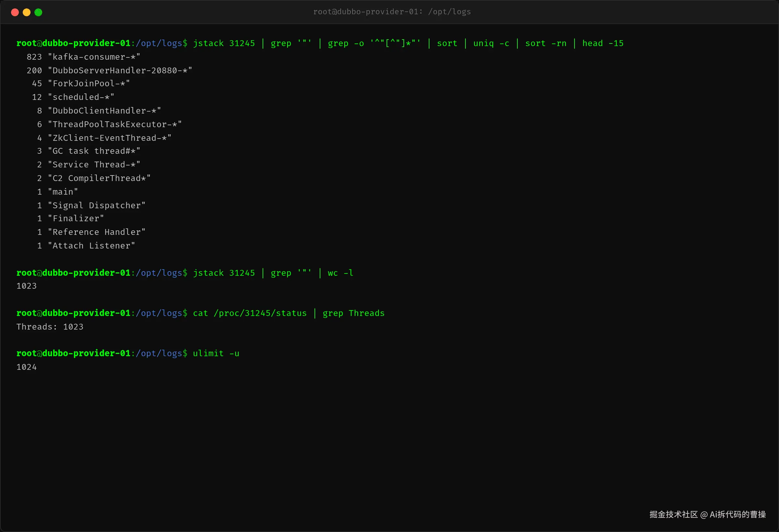Click the line 1 "Finalizer"
This screenshot has height=532, width=779.
coord(71,218)
